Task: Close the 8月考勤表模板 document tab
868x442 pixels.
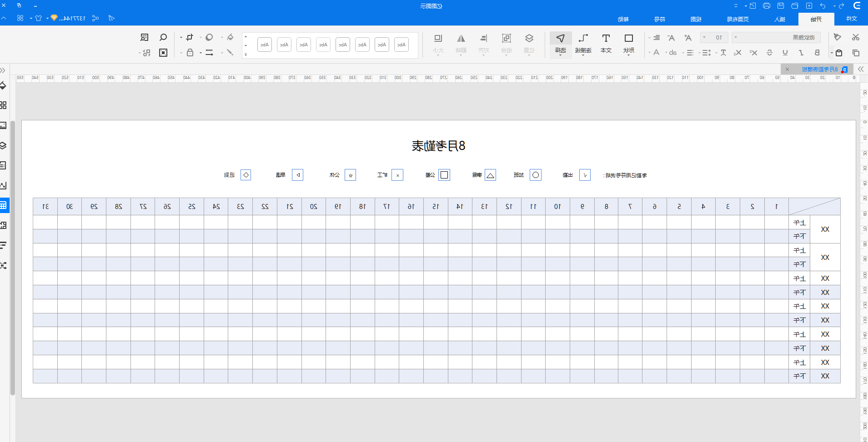Action: pyautogui.click(x=788, y=70)
